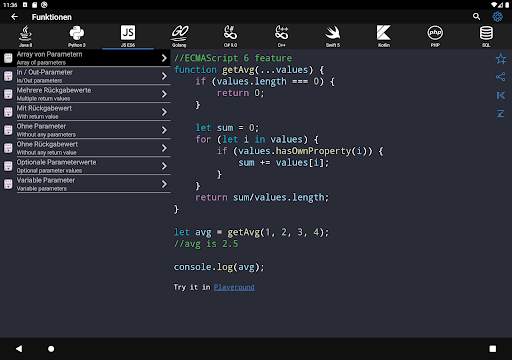
Task: Click the Z-shaped icon below skip-to-start
Action: point(501,114)
